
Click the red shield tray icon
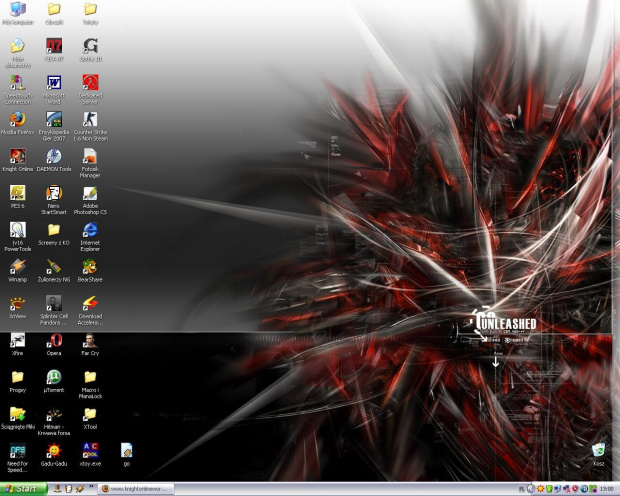576,489
